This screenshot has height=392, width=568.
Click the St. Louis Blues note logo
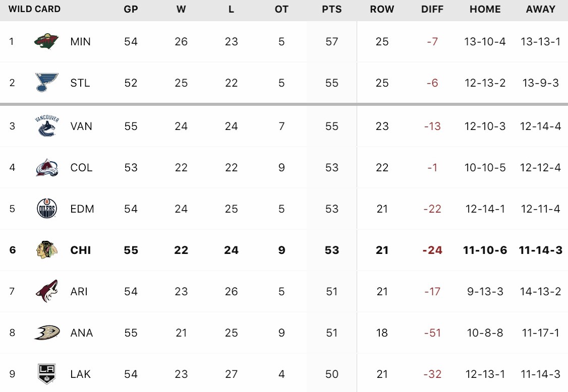pyautogui.click(x=47, y=83)
